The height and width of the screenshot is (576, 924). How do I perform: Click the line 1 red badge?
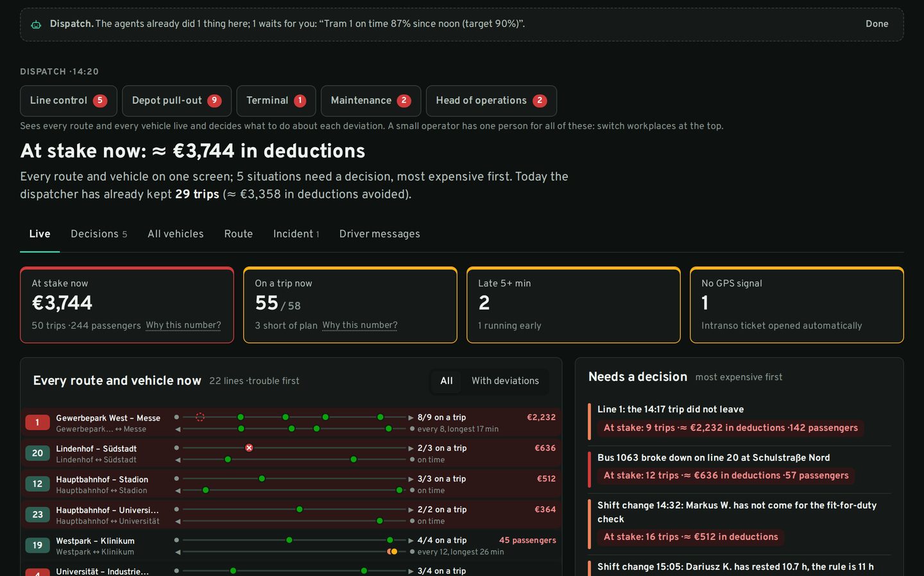37,423
